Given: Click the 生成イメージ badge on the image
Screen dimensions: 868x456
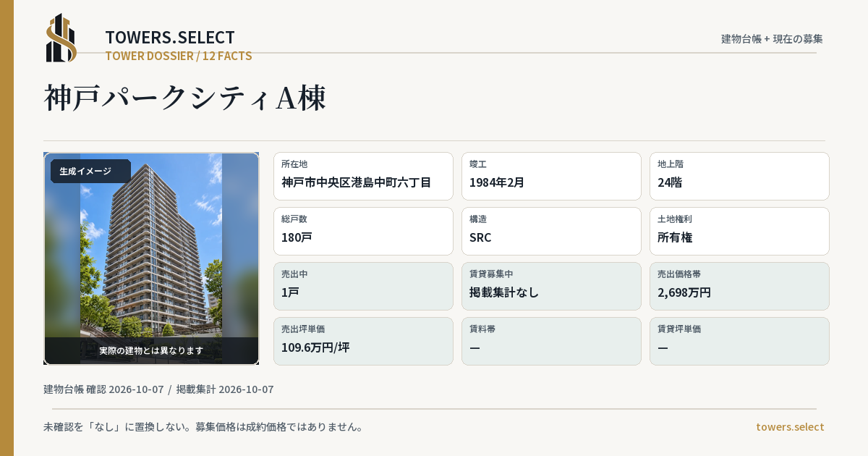Looking at the screenshot, I should tap(90, 172).
